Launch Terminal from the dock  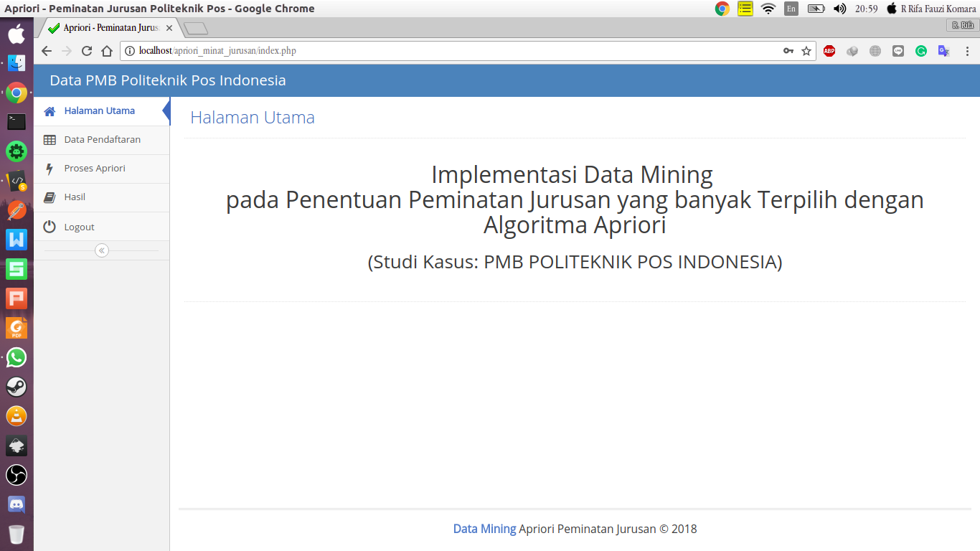[x=17, y=122]
